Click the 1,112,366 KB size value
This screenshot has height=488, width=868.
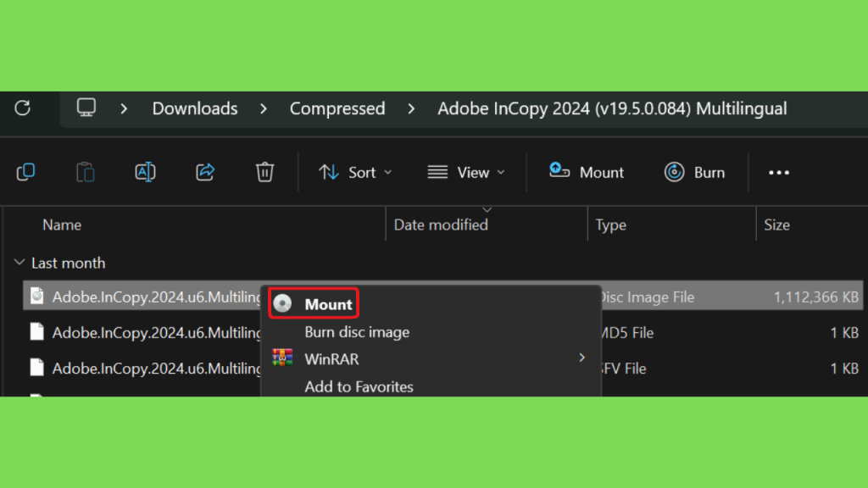[x=816, y=297]
